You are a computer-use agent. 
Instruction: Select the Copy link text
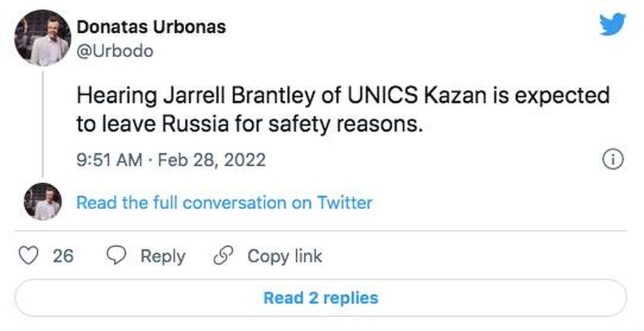coord(284,256)
